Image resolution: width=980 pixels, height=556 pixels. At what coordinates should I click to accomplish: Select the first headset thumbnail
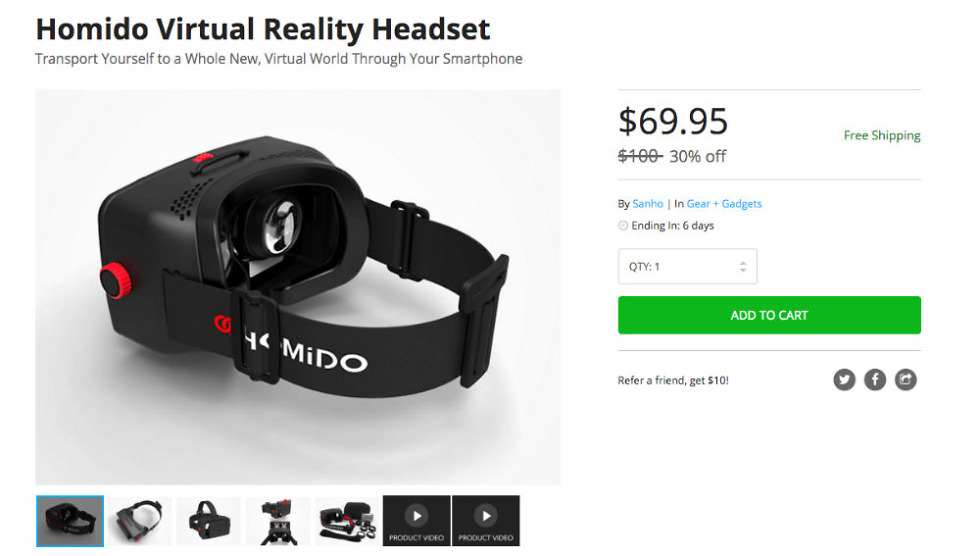[70, 521]
